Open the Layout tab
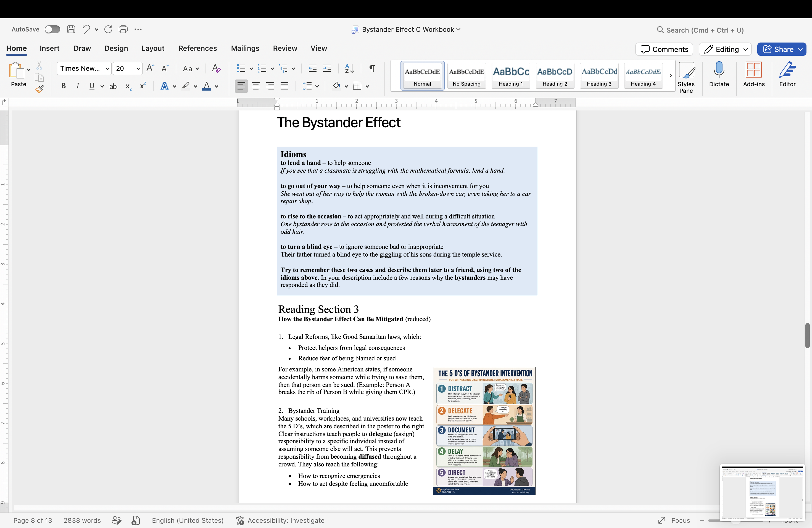The height and width of the screenshot is (528, 812). pos(153,48)
